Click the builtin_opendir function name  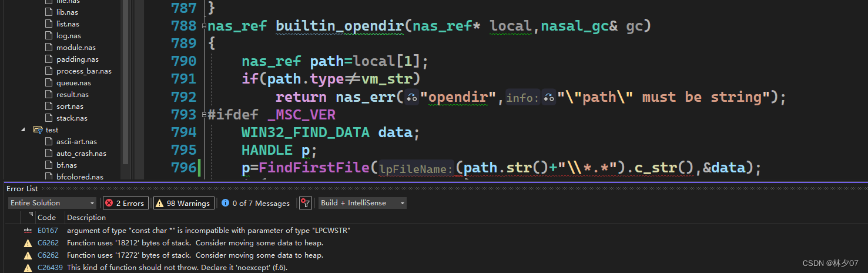pyautogui.click(x=340, y=26)
